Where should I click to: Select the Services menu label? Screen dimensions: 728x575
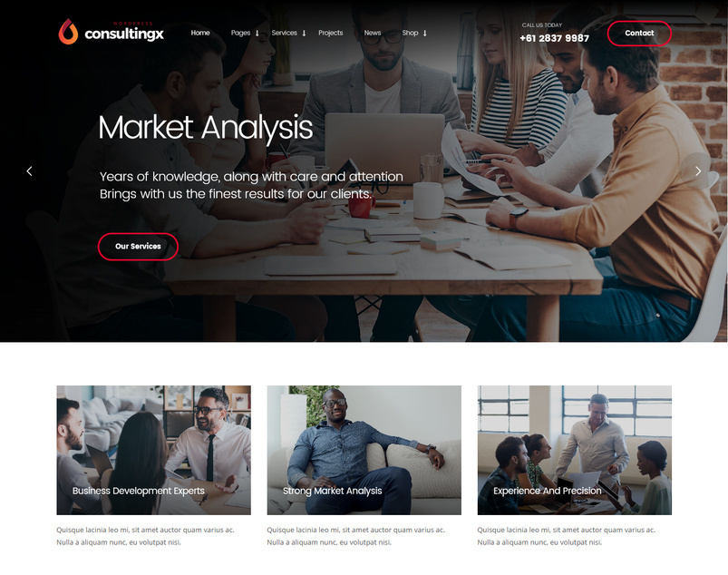(x=284, y=33)
